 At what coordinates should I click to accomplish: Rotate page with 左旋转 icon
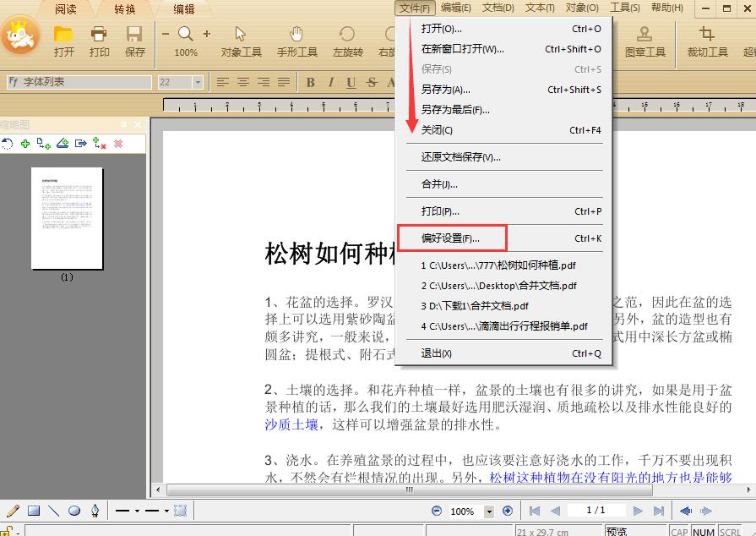pyautogui.click(x=346, y=35)
